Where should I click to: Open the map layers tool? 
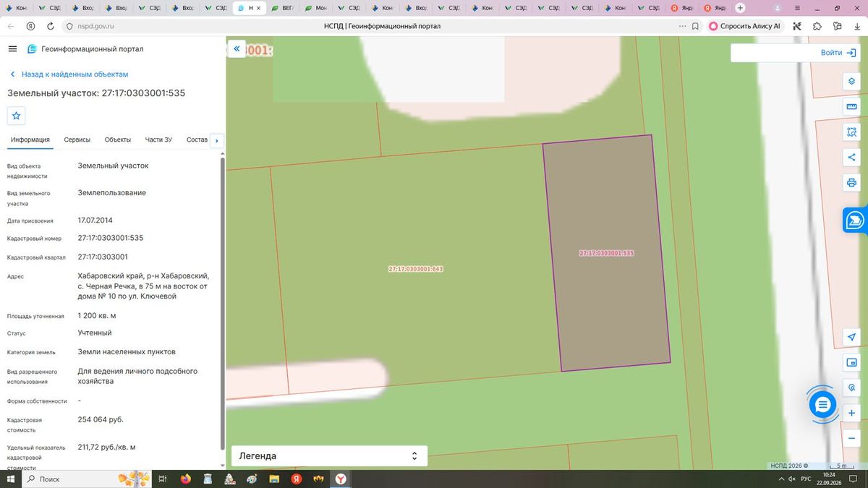tap(851, 81)
